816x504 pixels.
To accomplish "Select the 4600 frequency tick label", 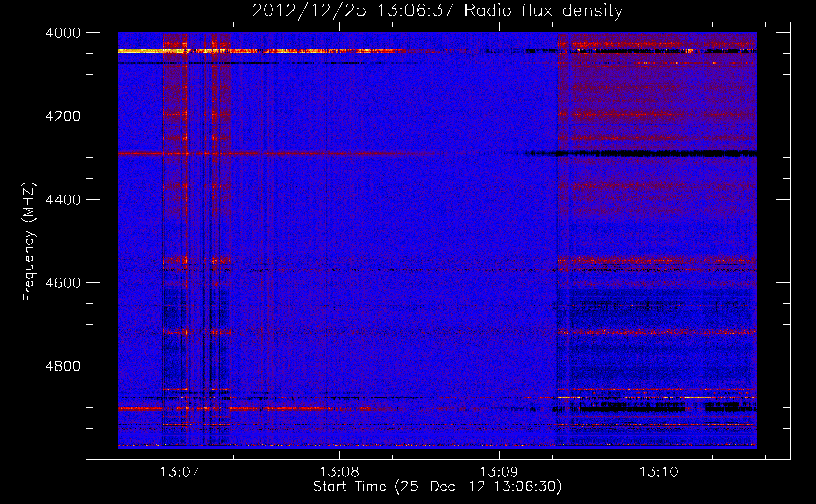I will [x=63, y=283].
